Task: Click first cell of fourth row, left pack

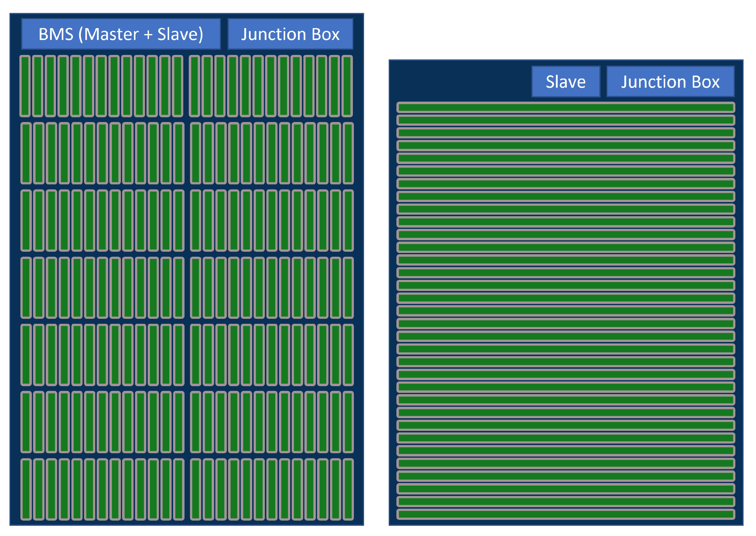Action: [26, 288]
